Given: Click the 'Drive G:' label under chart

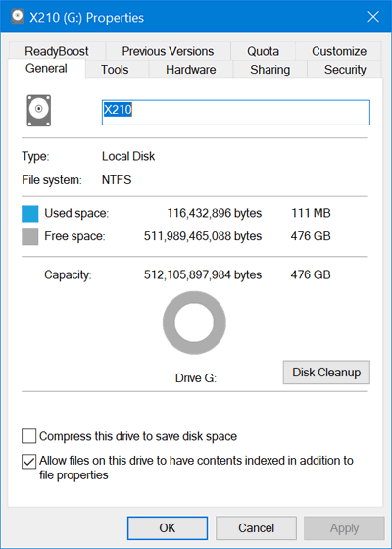Looking at the screenshot, I should pyautogui.click(x=196, y=378).
